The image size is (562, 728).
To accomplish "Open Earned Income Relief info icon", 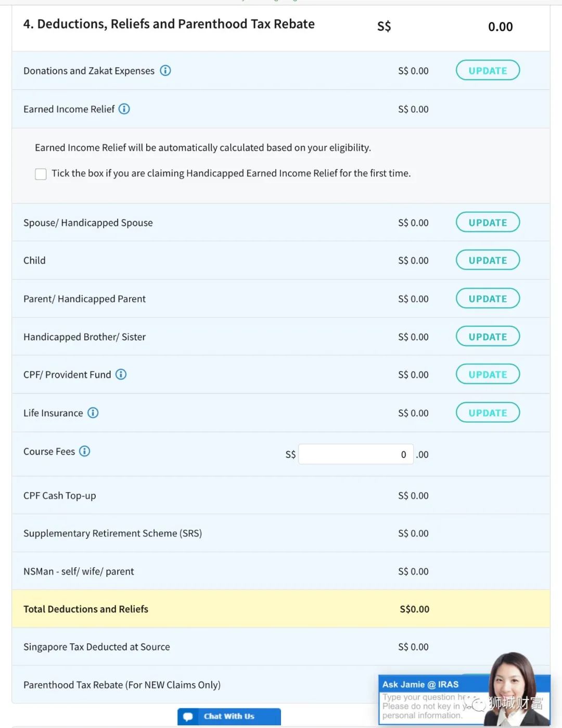I will (124, 109).
